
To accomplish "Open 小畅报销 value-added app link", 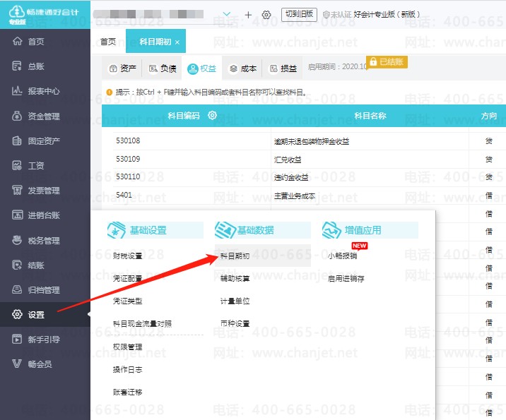I will 342,256.
